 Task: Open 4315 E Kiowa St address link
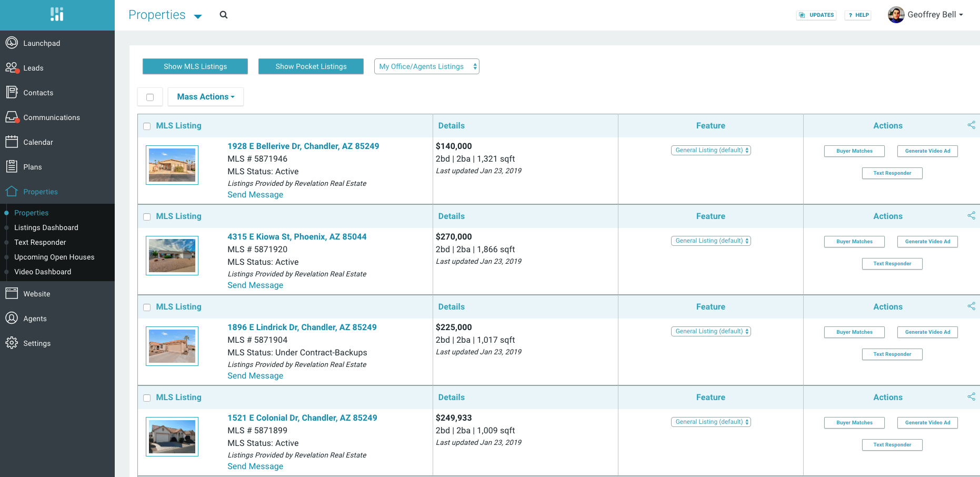point(297,237)
